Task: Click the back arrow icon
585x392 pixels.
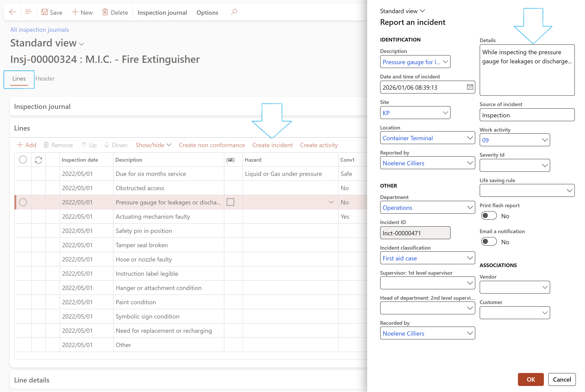Action: [13, 12]
